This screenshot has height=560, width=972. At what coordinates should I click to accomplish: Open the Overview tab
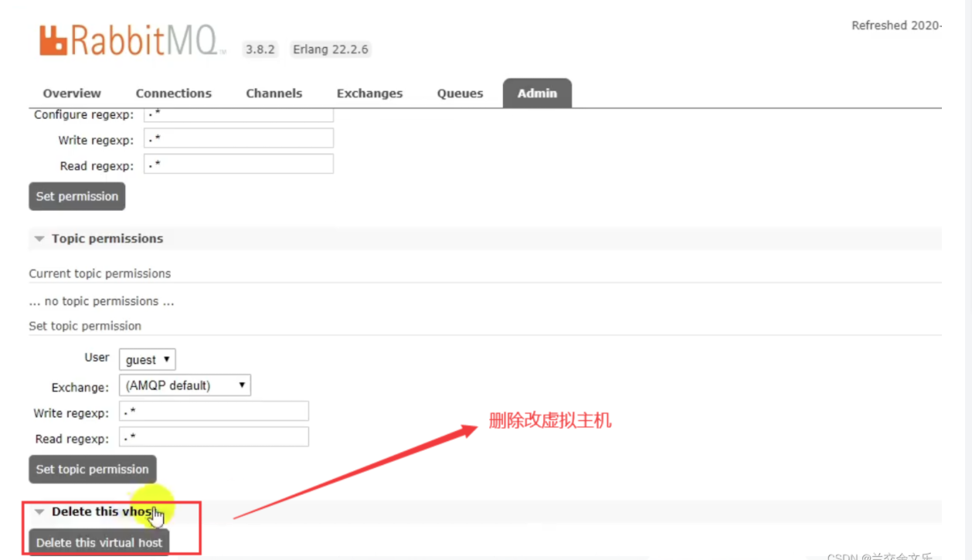coord(72,93)
